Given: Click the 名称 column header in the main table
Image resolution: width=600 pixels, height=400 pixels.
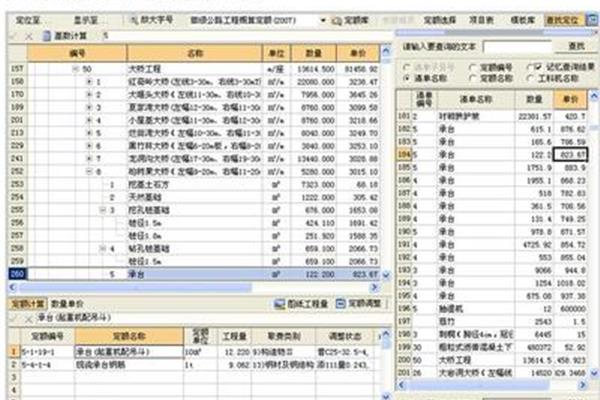Looking at the screenshot, I should (195, 53).
